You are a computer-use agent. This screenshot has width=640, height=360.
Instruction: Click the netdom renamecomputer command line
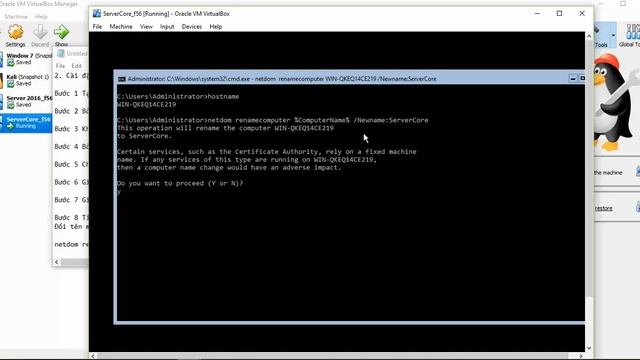273,120
